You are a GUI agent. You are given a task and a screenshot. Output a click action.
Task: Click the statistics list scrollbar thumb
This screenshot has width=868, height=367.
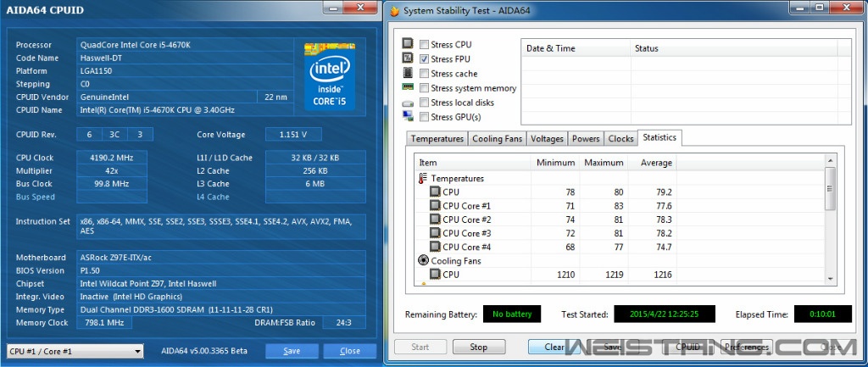click(829, 189)
